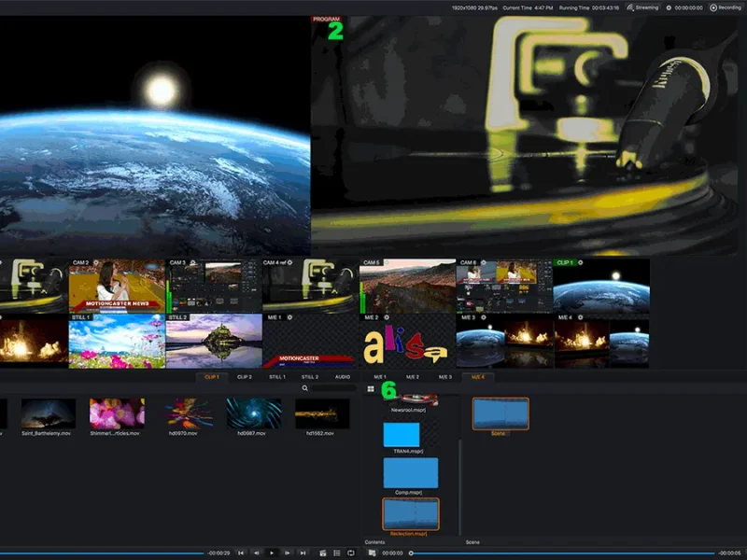Click the clip playback progress bar
This screenshot has height=560, width=747.
(102, 553)
